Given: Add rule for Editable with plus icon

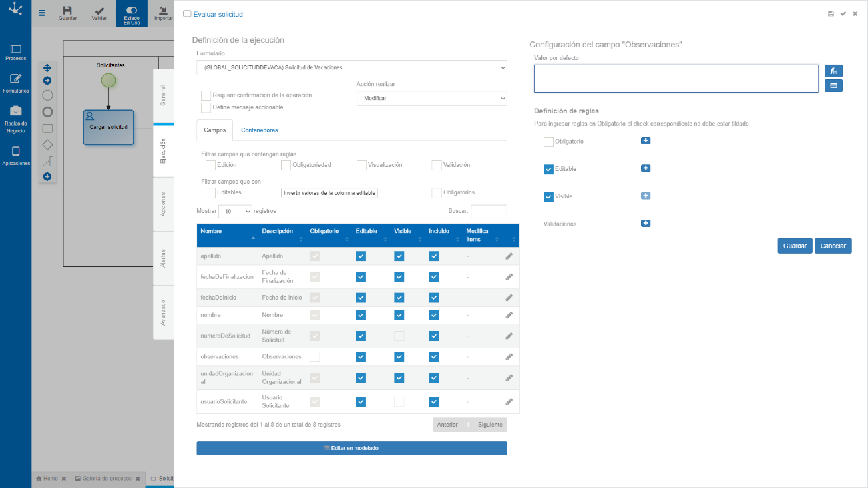Looking at the screenshot, I should click(x=646, y=168).
